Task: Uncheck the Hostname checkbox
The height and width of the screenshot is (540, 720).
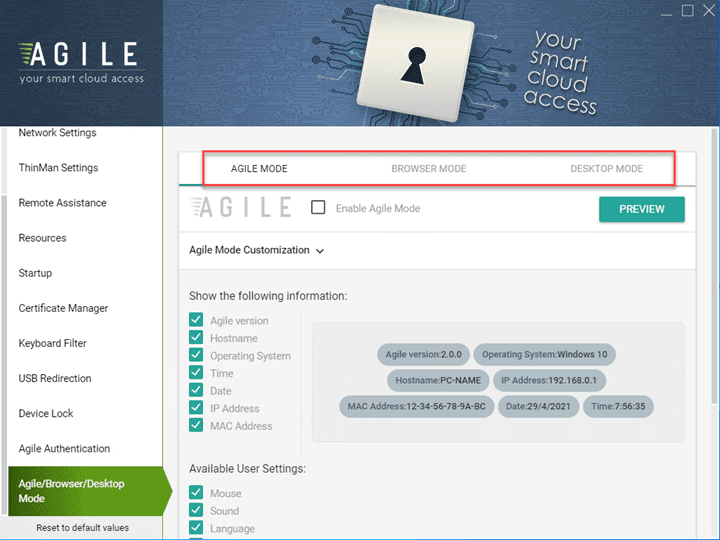Action: [196, 337]
